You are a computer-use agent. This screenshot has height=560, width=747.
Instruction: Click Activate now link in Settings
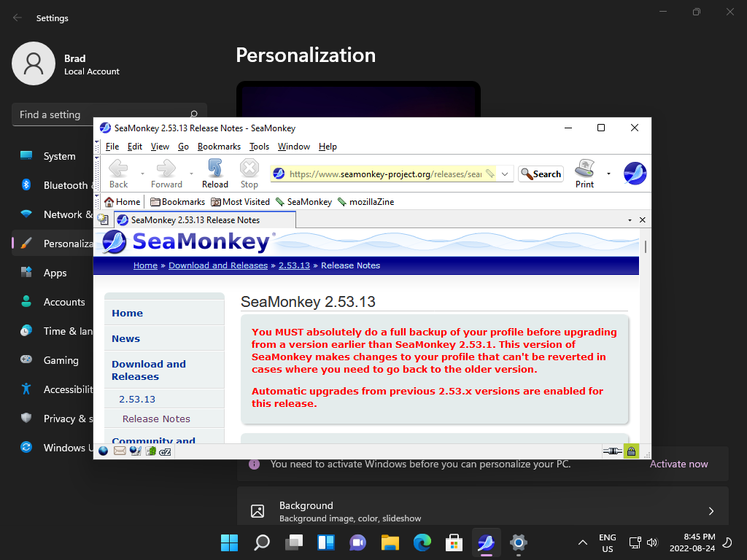coord(679,464)
